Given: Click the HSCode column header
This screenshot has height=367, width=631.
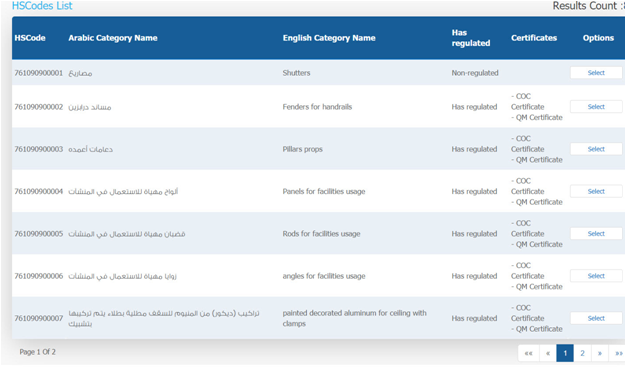Looking at the screenshot, I should pos(30,38).
